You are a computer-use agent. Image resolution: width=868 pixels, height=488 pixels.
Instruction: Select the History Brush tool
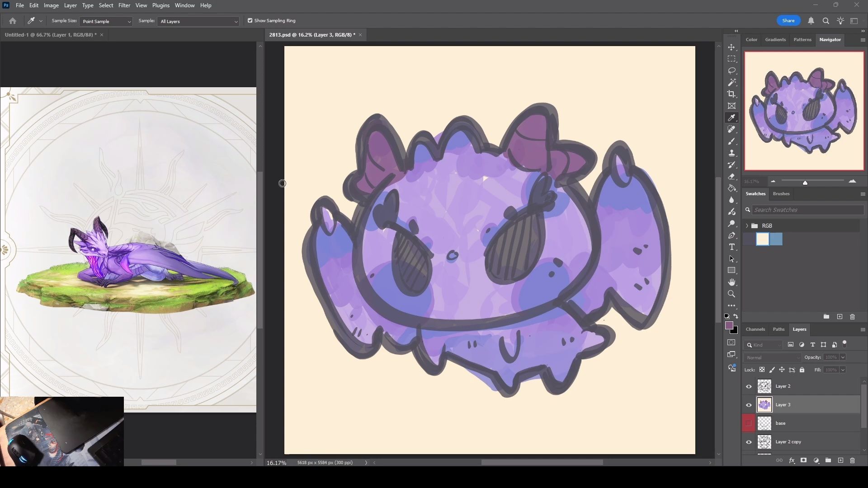coord(731,165)
